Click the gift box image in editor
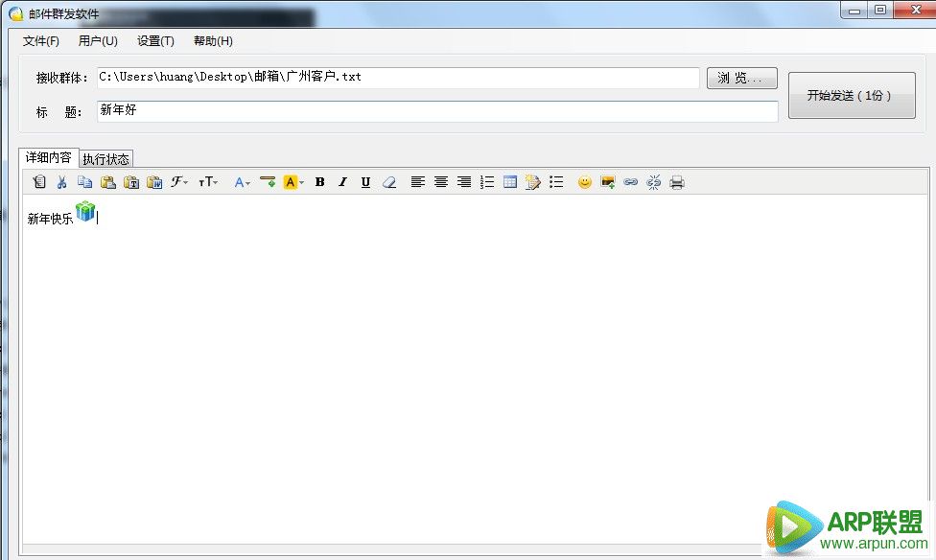This screenshot has height=560, width=936. pyautogui.click(x=85, y=211)
